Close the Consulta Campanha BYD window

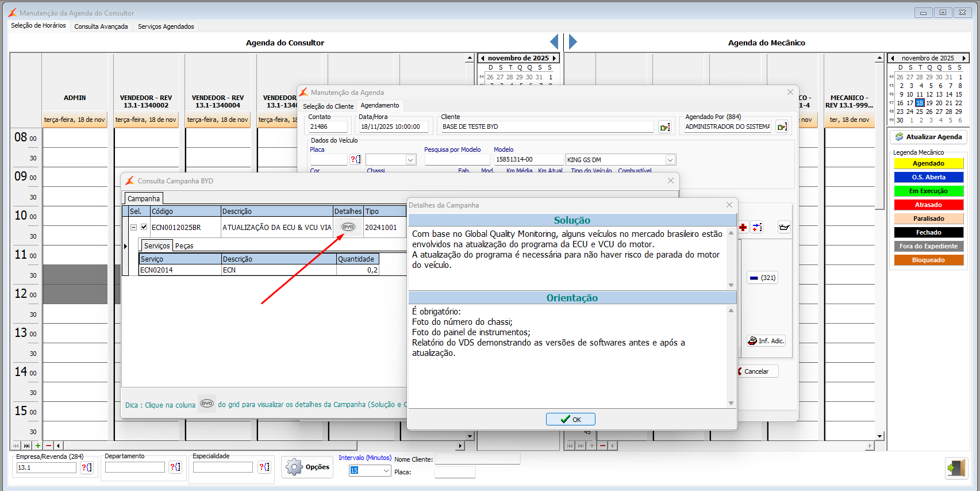[x=670, y=181]
